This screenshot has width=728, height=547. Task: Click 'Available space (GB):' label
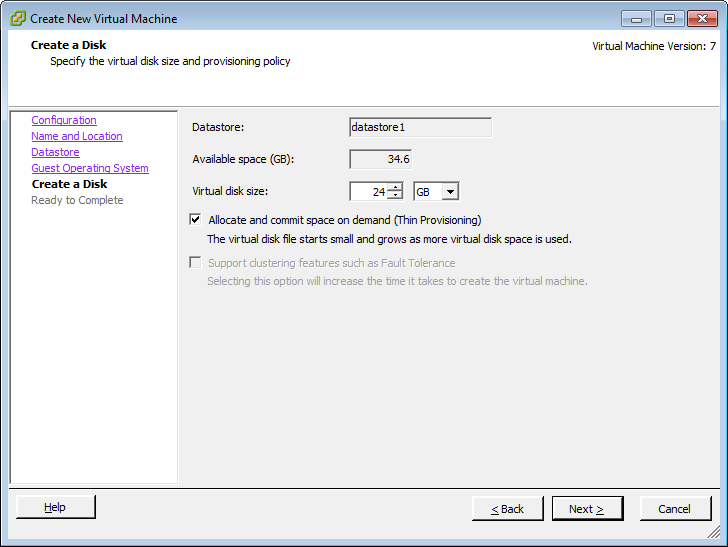(243, 159)
